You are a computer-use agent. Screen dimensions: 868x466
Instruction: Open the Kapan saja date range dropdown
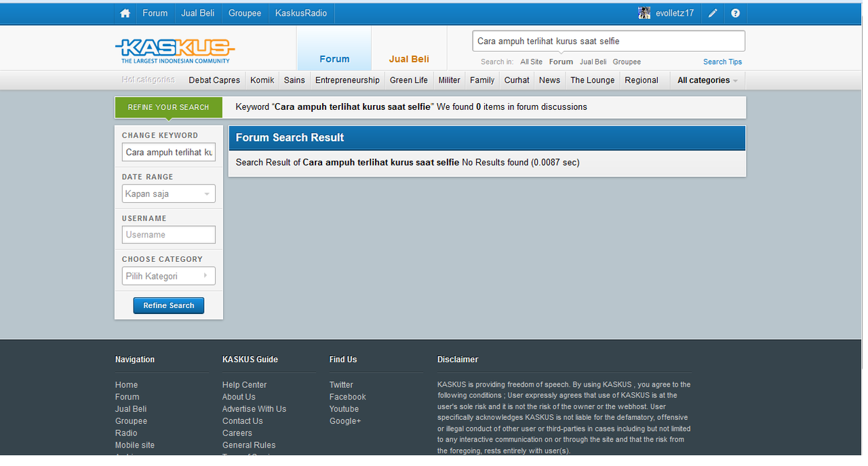pyautogui.click(x=169, y=194)
